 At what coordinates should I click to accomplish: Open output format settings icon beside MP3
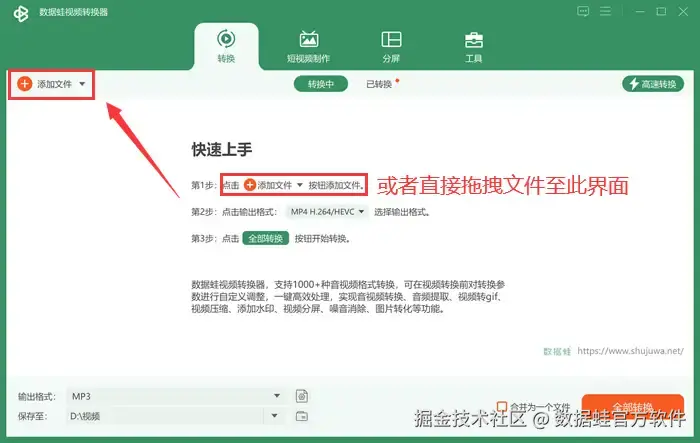(302, 396)
